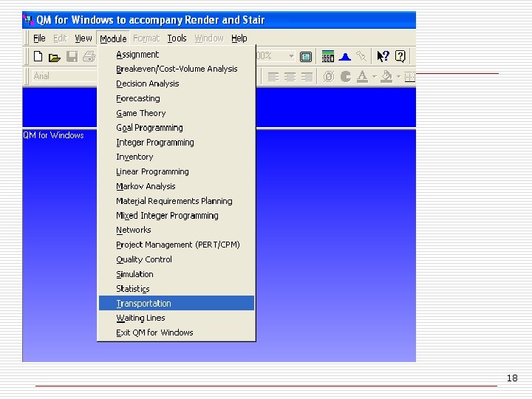
Task: Click the slashed zero display icon
Action: click(328, 77)
